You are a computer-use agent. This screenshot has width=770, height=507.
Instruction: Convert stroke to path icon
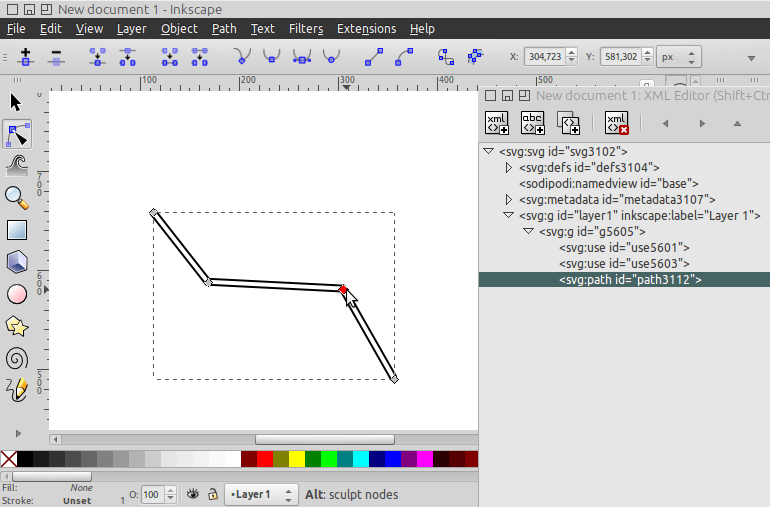click(x=475, y=56)
